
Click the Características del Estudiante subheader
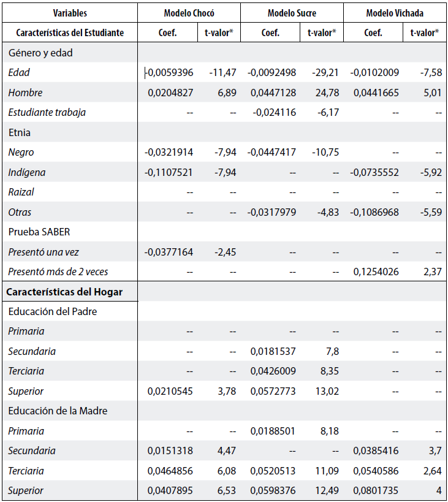[x=70, y=32]
